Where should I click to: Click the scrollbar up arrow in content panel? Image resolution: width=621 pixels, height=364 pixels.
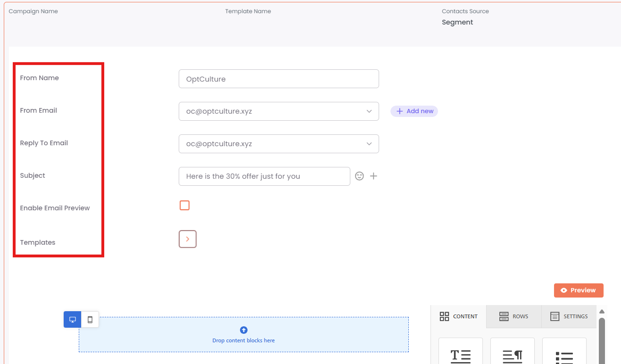click(602, 311)
